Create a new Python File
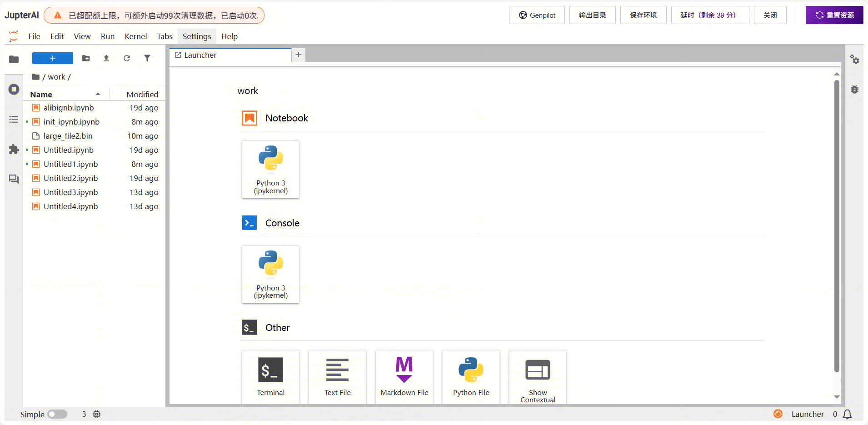This screenshot has height=425, width=868. coord(471,377)
